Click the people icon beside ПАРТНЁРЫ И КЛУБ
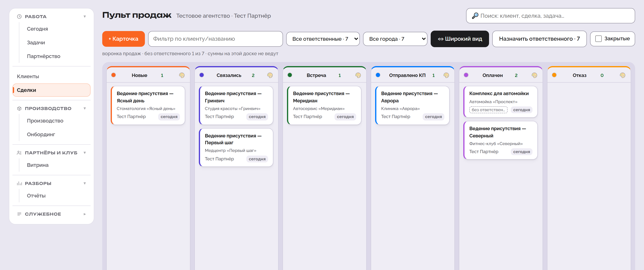644x270 pixels. (19, 153)
